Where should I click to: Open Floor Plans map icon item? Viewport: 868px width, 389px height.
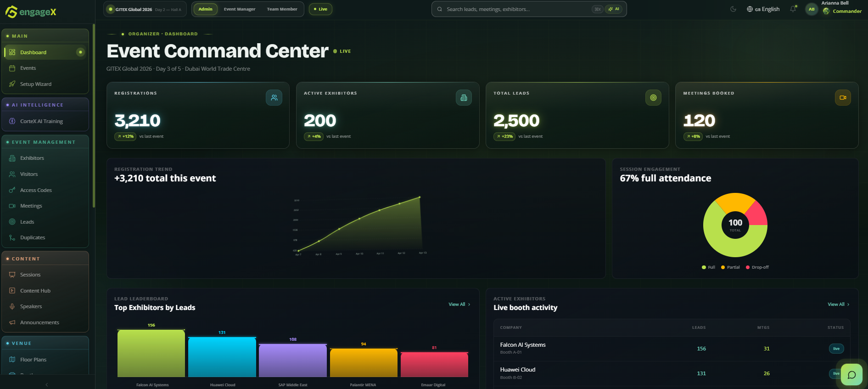[45, 360]
